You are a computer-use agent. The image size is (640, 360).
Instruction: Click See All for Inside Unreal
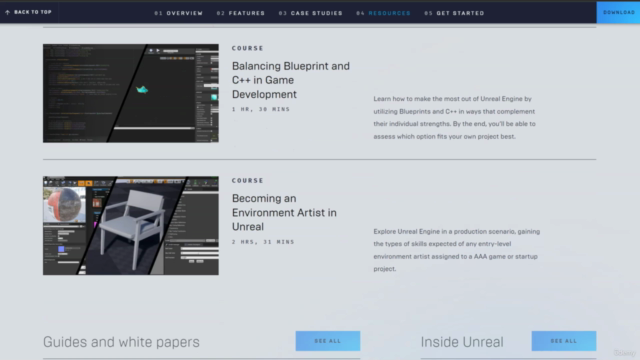[x=564, y=341]
